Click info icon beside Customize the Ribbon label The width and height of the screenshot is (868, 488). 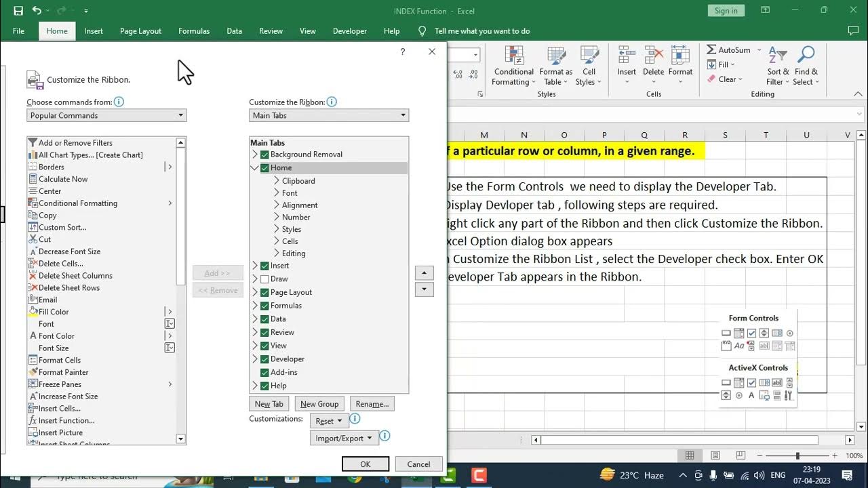(332, 102)
